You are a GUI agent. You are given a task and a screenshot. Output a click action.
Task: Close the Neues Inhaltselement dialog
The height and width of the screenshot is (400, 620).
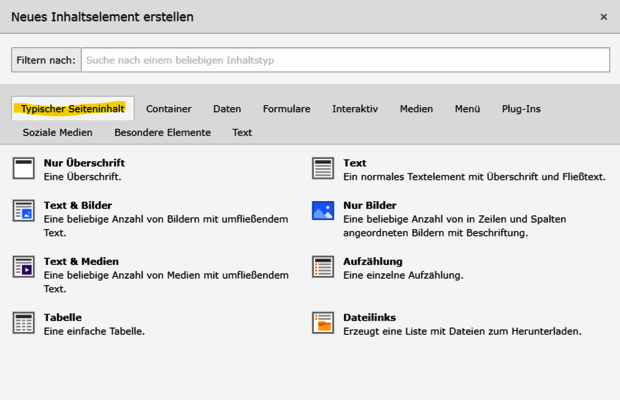coord(603,17)
